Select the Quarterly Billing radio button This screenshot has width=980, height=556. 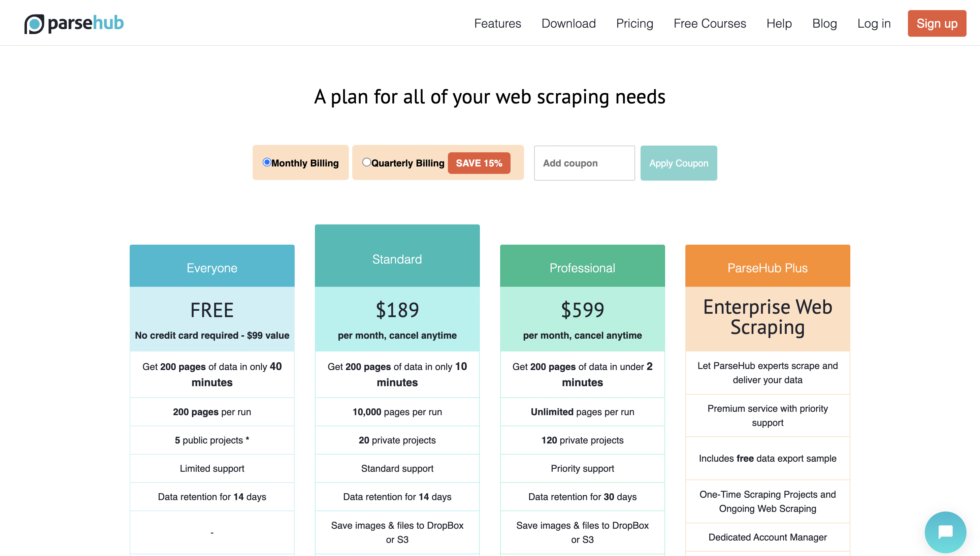tap(367, 162)
